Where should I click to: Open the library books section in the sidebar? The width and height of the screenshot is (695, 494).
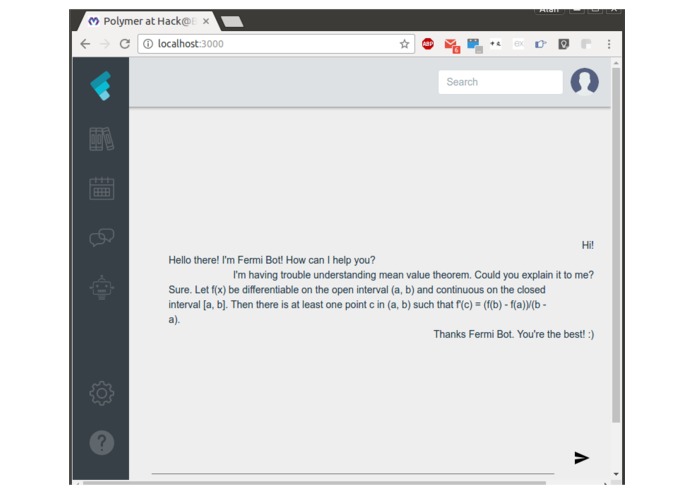102,139
